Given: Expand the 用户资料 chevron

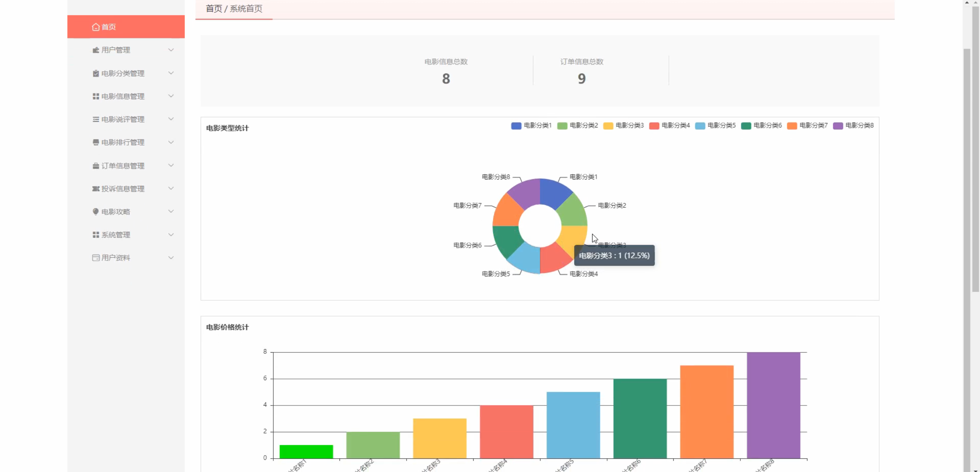Looking at the screenshot, I should point(171,258).
